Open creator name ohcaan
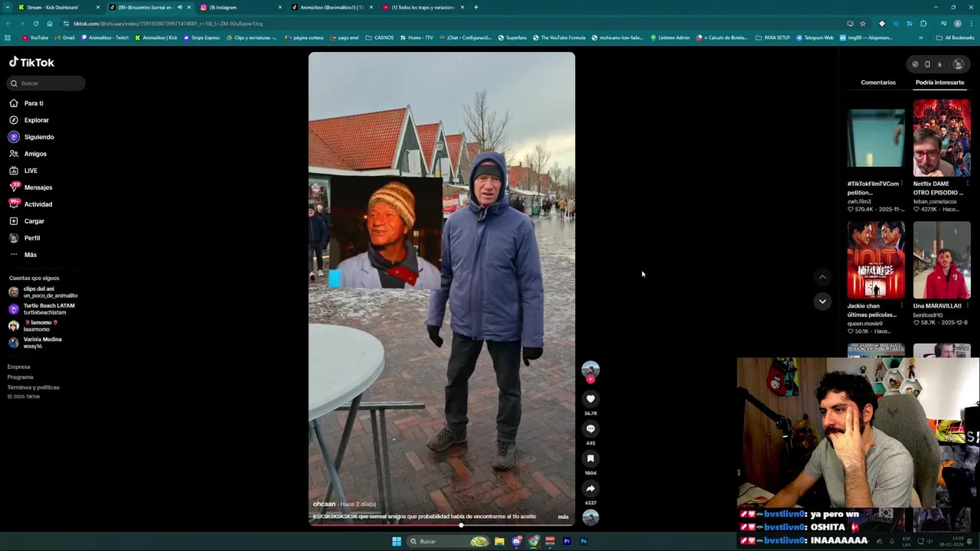 click(325, 504)
